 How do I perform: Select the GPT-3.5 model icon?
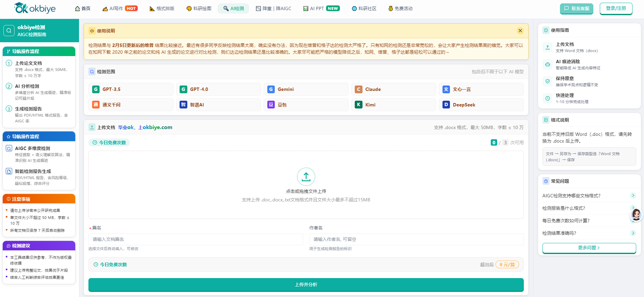96,89
